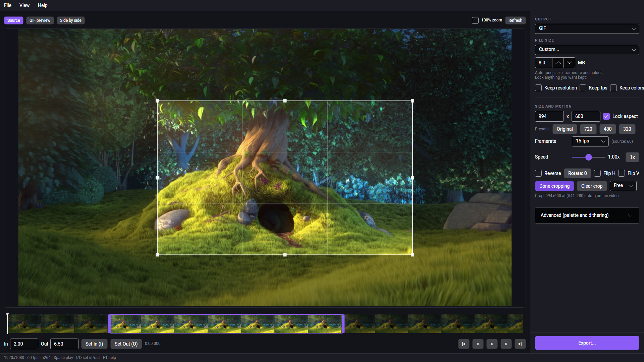Click Clear crop button

click(x=592, y=186)
